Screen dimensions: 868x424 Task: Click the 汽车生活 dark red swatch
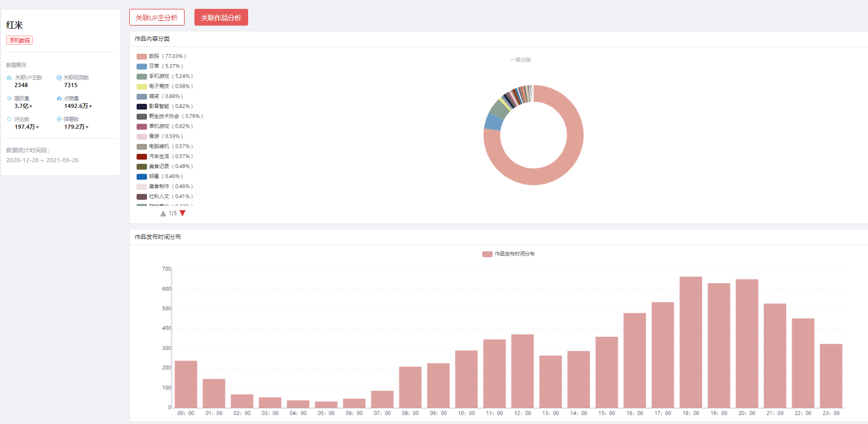point(142,156)
